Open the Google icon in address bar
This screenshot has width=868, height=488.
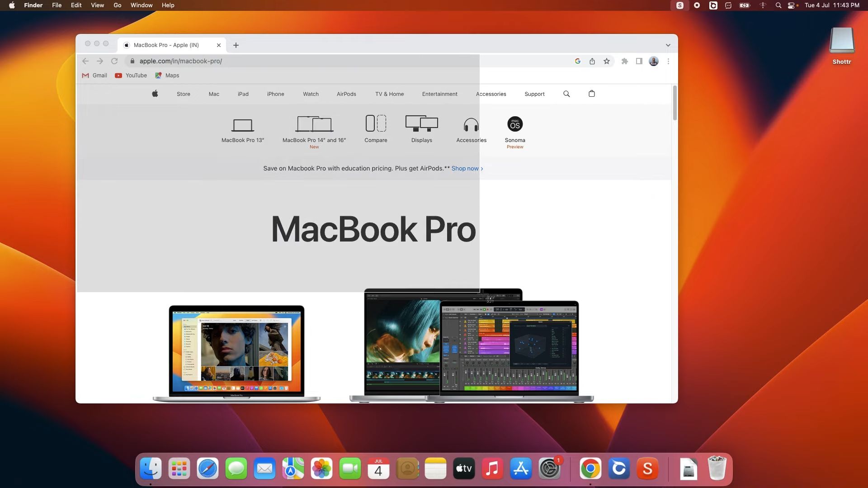(x=578, y=61)
